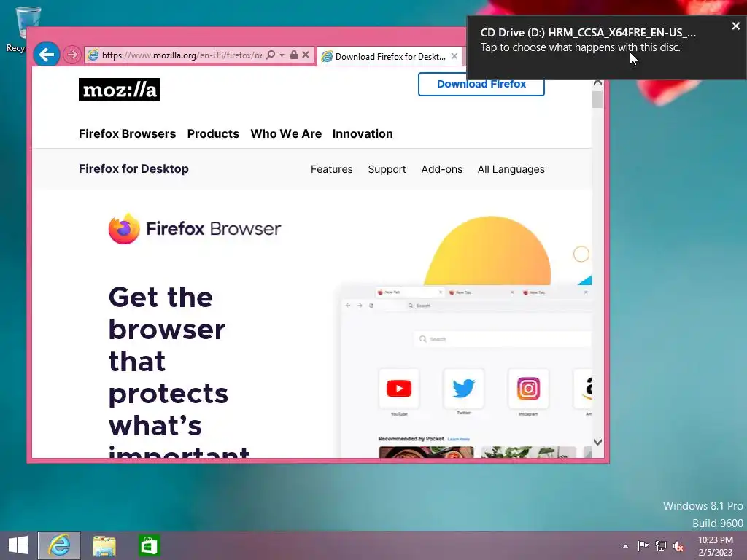
Task: Click the moz://a logo
Action: tap(120, 90)
